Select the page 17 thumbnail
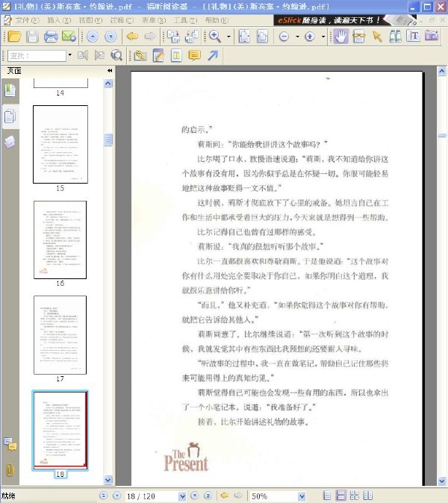 pos(60,335)
